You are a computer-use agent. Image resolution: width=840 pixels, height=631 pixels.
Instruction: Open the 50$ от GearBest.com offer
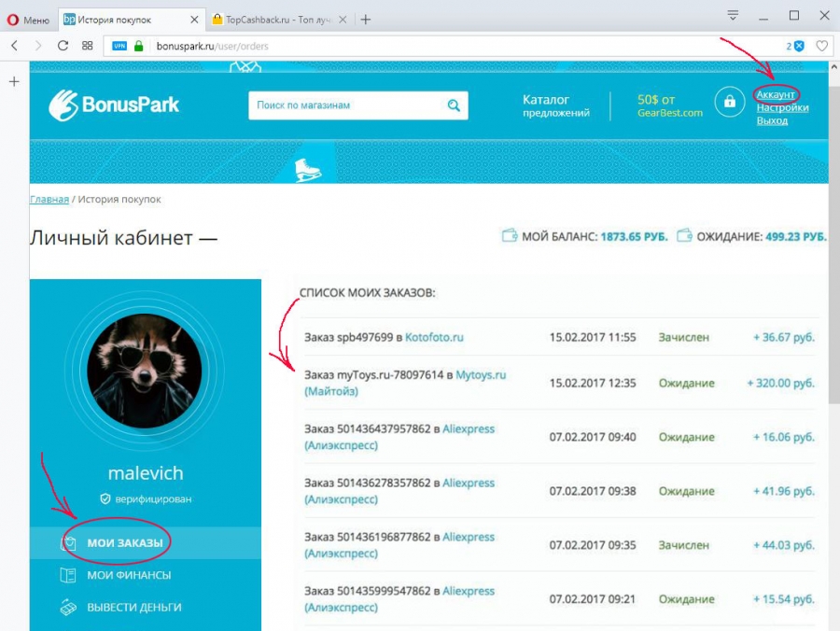669,105
